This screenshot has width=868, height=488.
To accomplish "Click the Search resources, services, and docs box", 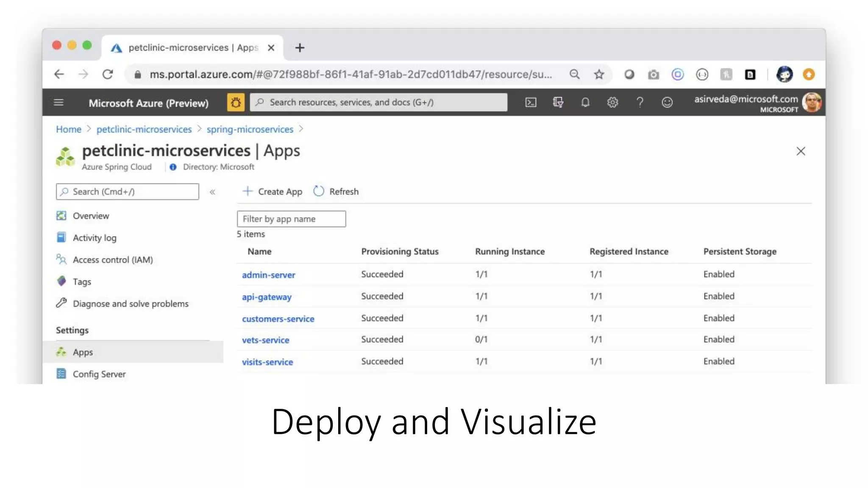I will click(378, 103).
